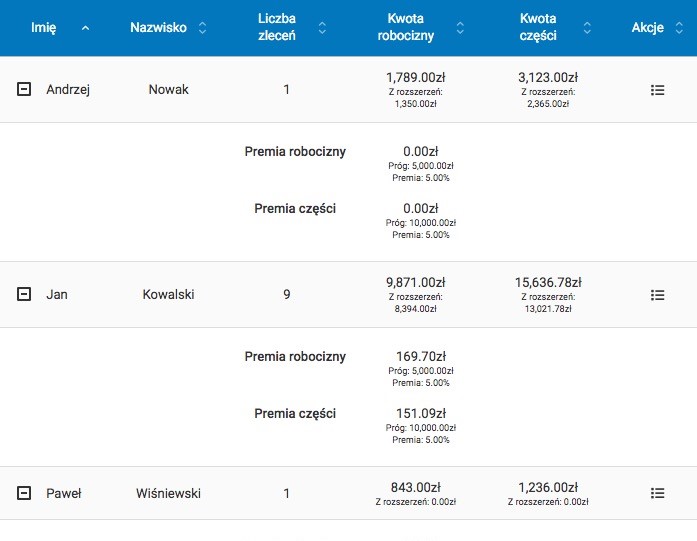This screenshot has height=541, width=697.
Task: Sort by Kwota części sort icon
Action: click(584, 28)
